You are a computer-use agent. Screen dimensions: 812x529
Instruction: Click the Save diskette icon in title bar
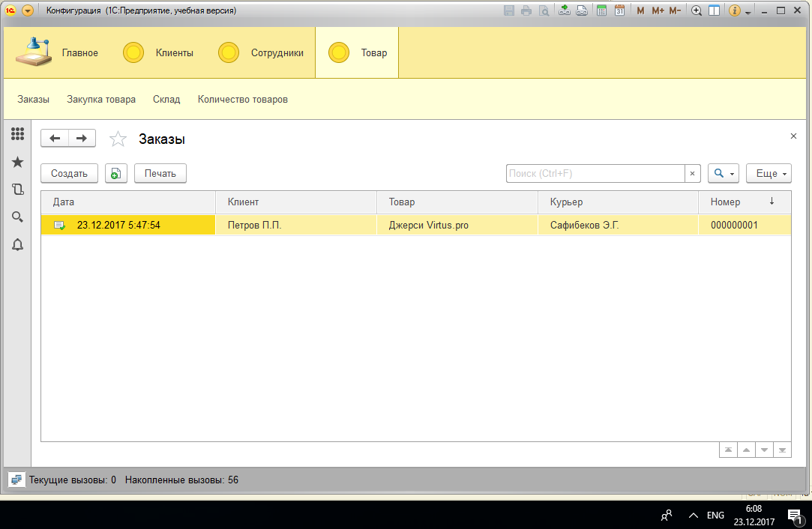(509, 10)
